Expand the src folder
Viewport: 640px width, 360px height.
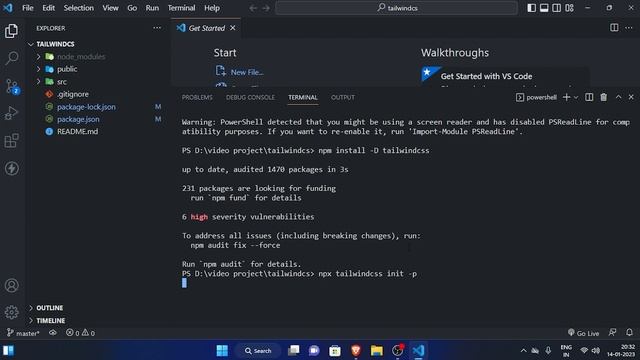(x=62, y=82)
